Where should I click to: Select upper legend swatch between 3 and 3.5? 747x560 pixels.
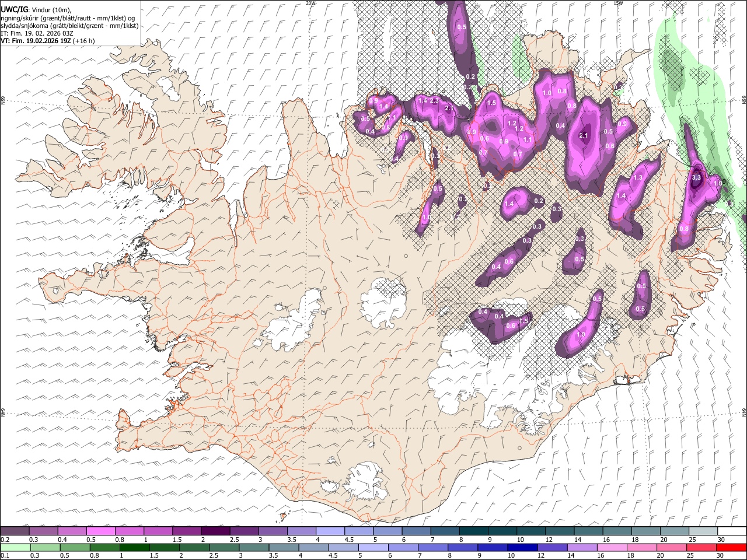pos(273,531)
